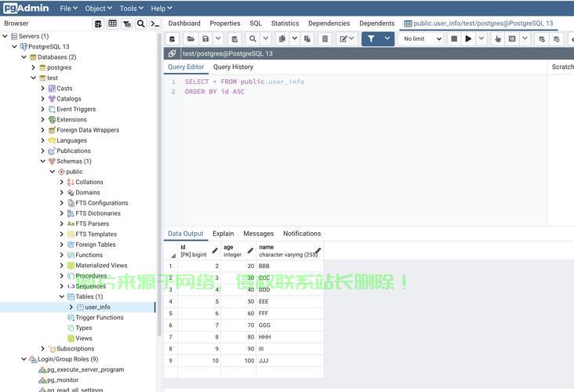The width and height of the screenshot is (574, 392).
Task: Click the edit pencil in id column header
Action: click(215, 251)
